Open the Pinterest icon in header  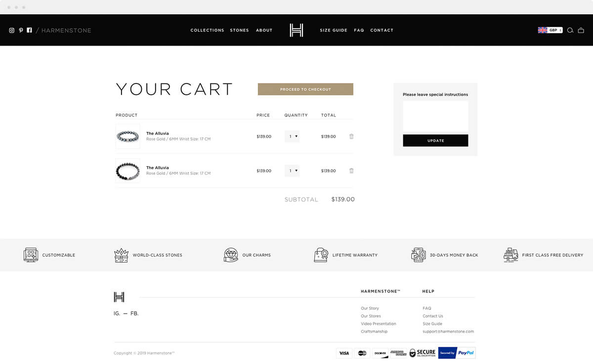(21, 30)
